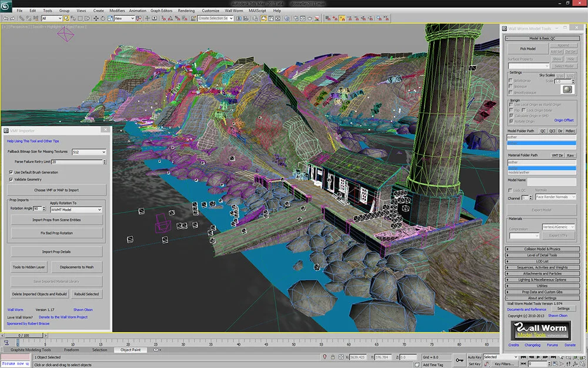Open the Modifiers menu
Viewport: 588px width, 368px height.
[x=117, y=11]
